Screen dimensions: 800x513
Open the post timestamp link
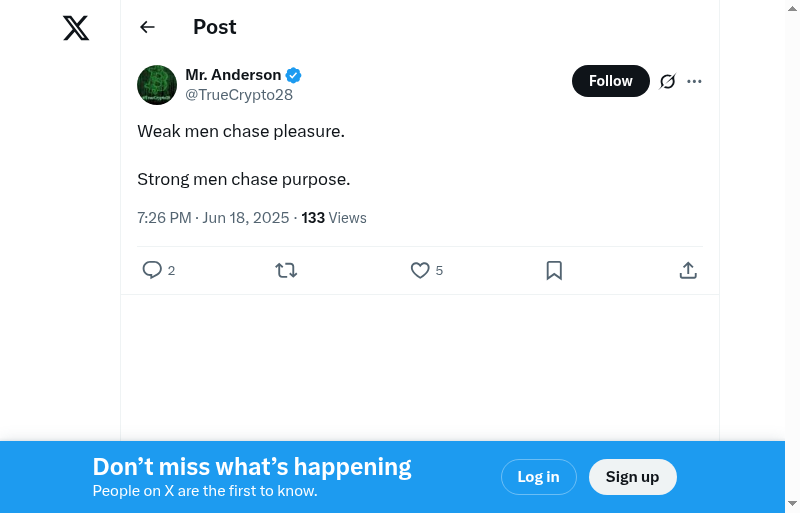pyautogui.click(x=213, y=218)
